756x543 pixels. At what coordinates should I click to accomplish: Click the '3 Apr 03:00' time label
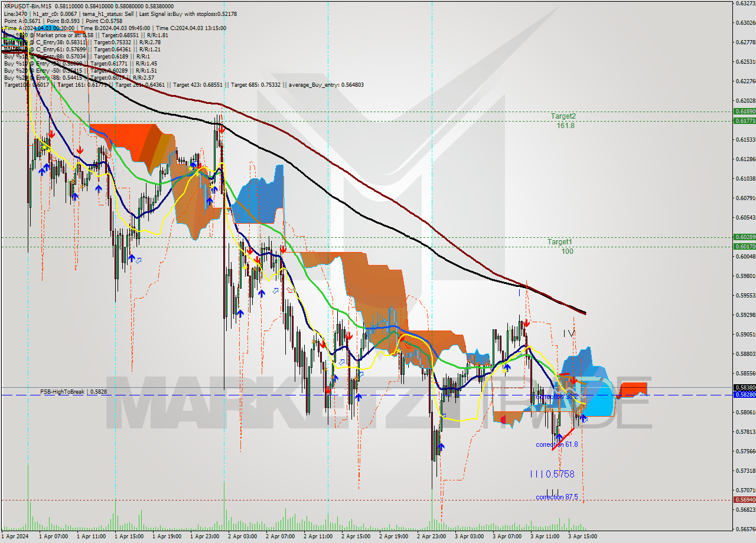click(x=469, y=537)
